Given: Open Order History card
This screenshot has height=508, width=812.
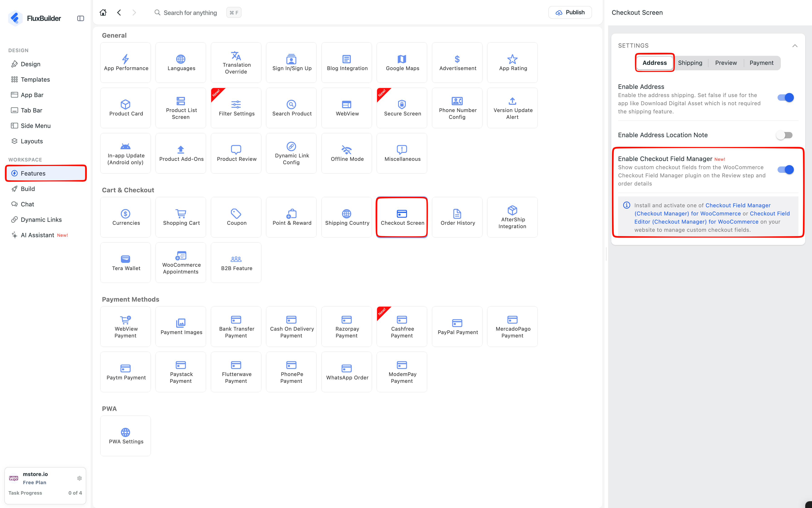Looking at the screenshot, I should pyautogui.click(x=457, y=217).
